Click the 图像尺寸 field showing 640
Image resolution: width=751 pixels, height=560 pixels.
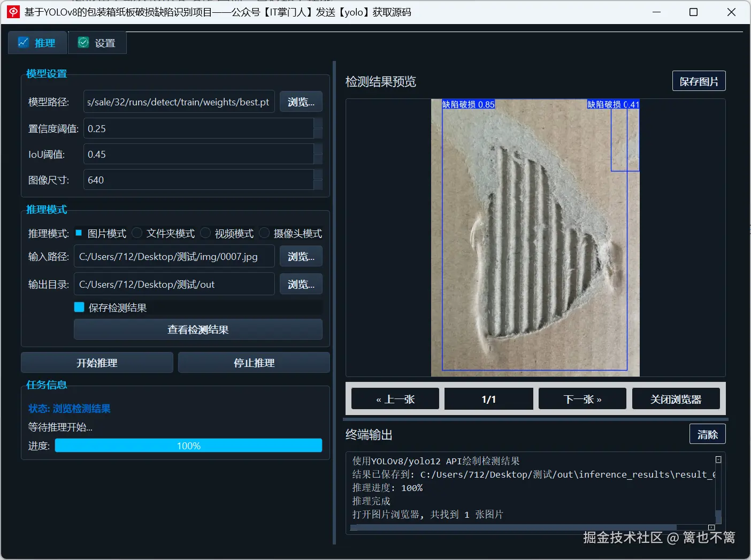tap(198, 180)
